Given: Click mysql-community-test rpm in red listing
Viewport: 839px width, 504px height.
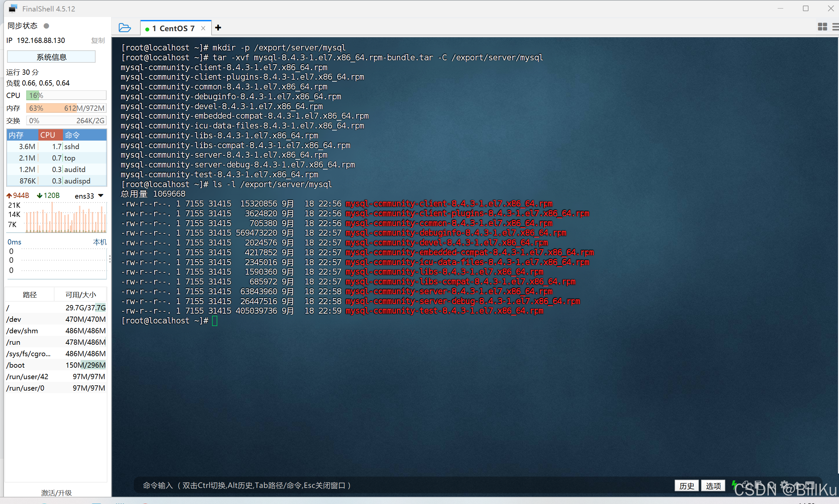Looking at the screenshot, I should coord(444,311).
